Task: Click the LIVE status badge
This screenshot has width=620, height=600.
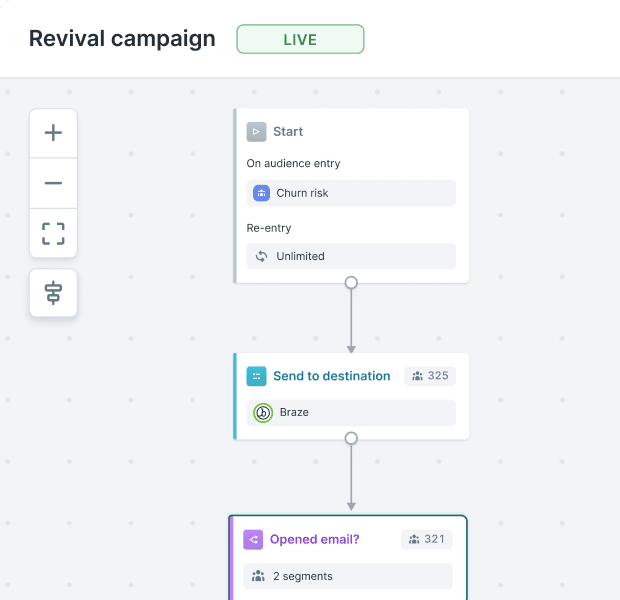Action: pos(300,40)
